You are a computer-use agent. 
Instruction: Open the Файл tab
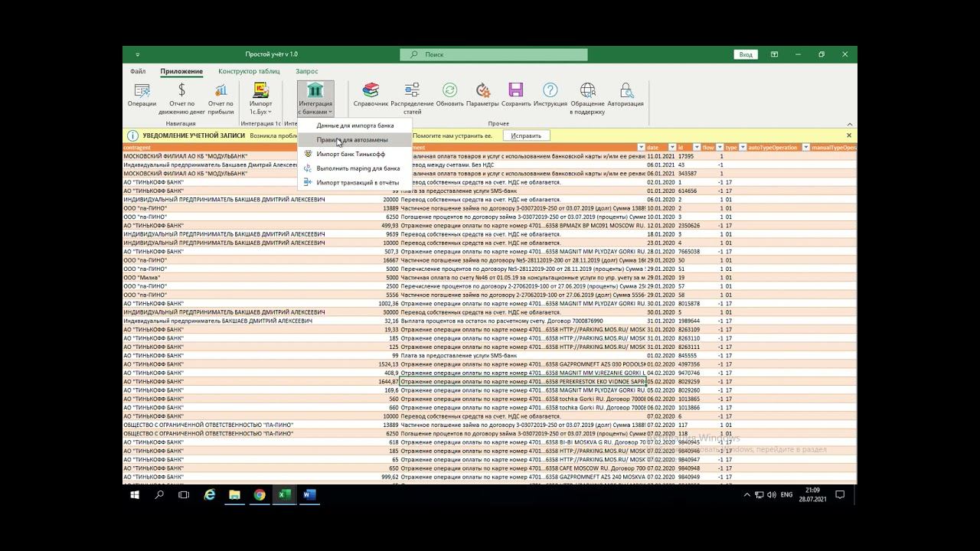[x=137, y=71]
